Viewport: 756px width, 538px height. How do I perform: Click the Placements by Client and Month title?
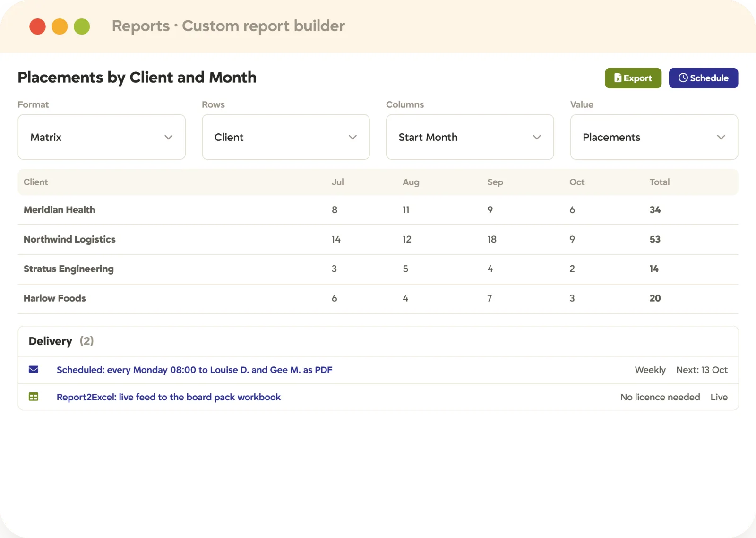point(137,78)
